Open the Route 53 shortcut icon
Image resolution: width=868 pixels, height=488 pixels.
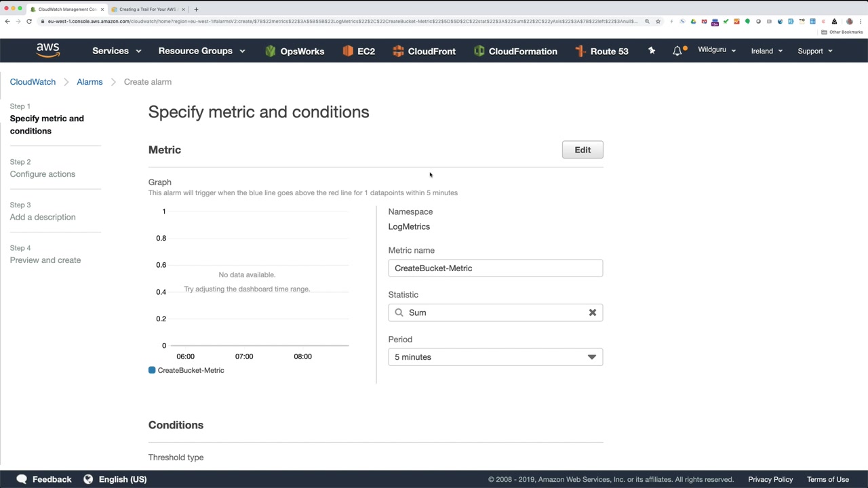coord(580,51)
